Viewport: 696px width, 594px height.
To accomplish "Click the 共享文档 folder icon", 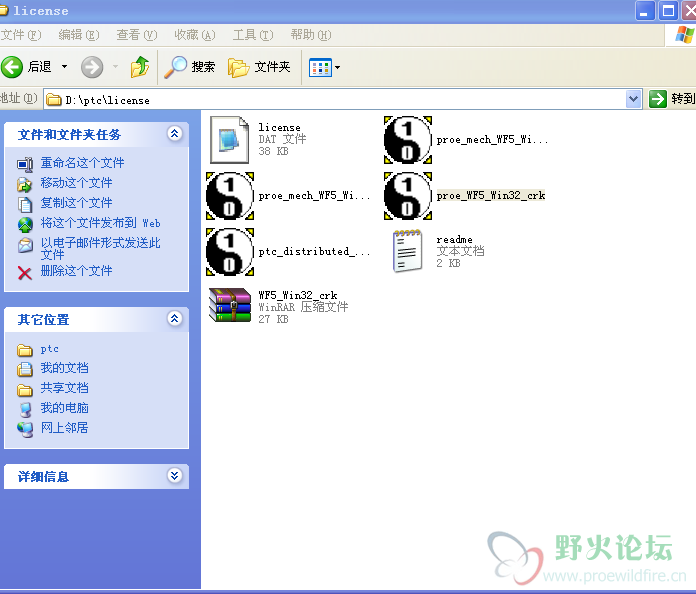I will pos(25,390).
